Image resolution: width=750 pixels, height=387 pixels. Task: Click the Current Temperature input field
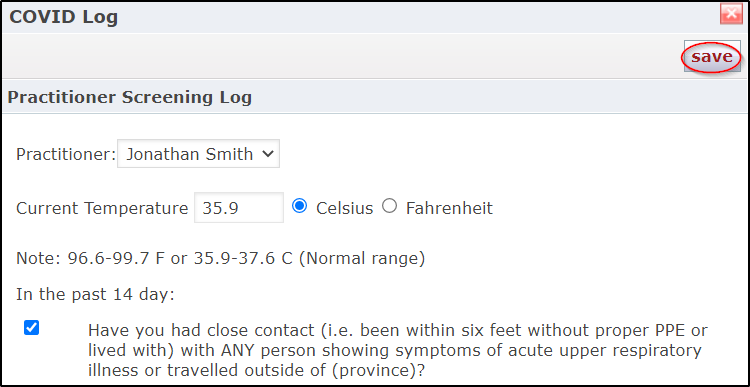click(x=239, y=208)
